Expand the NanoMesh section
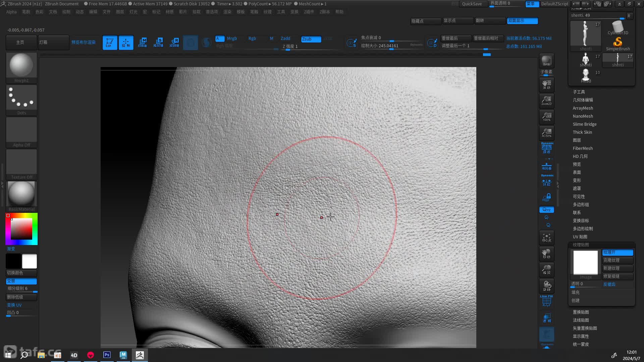 coord(583,116)
